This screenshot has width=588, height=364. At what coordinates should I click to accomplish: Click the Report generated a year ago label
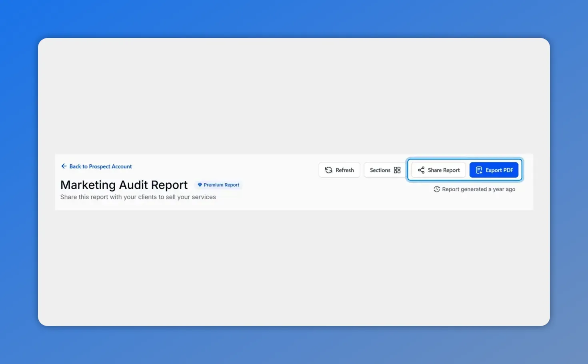(x=478, y=189)
